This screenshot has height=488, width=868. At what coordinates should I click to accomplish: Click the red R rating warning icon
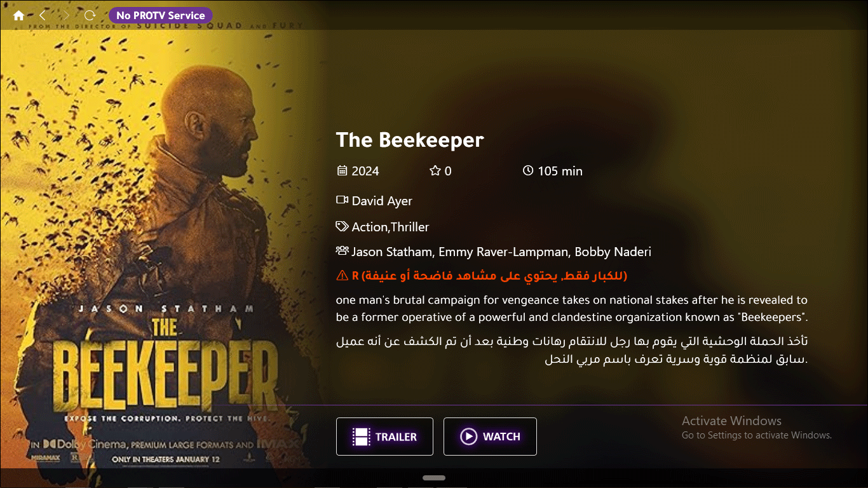[342, 276]
